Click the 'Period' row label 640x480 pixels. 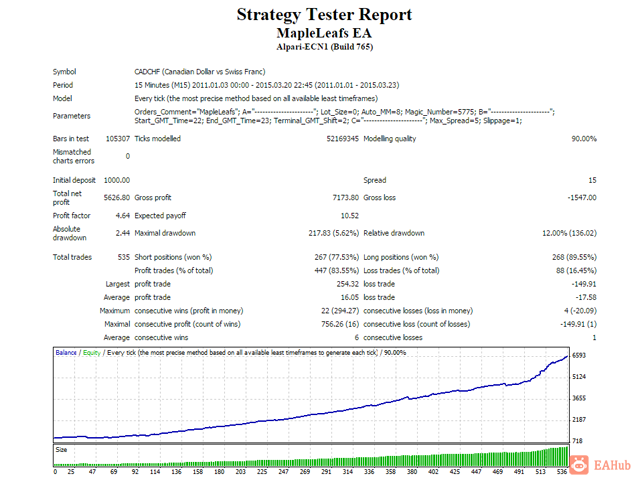click(x=62, y=85)
